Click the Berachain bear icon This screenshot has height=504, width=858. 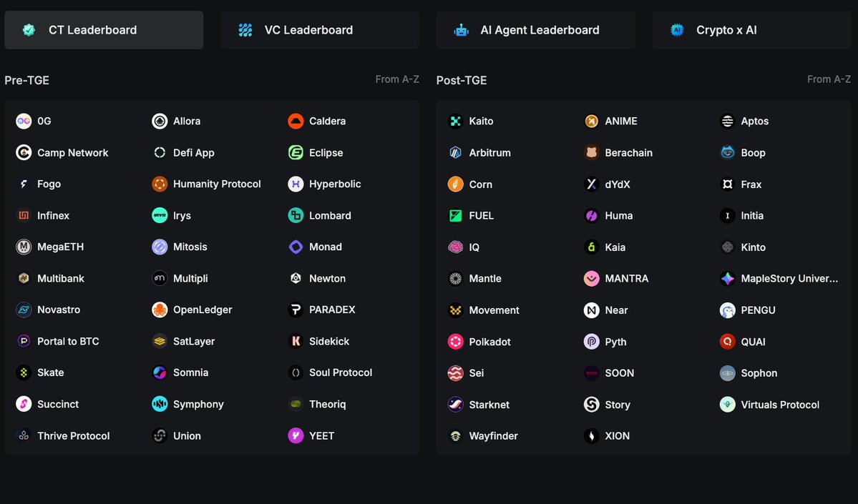click(x=591, y=152)
